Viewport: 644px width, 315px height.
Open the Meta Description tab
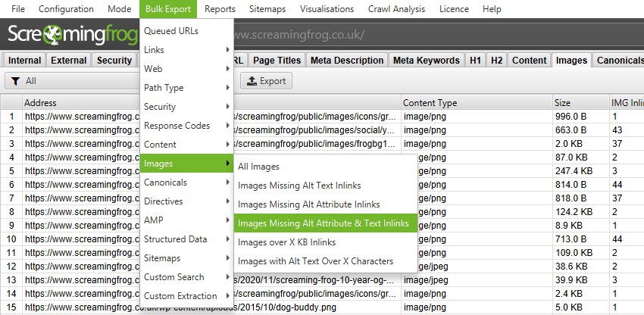point(349,61)
